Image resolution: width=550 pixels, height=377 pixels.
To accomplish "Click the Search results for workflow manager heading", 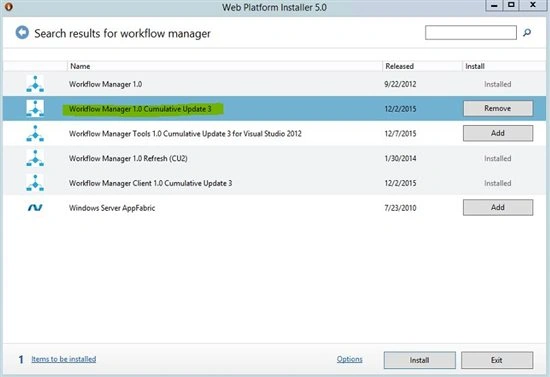I will coord(122,34).
